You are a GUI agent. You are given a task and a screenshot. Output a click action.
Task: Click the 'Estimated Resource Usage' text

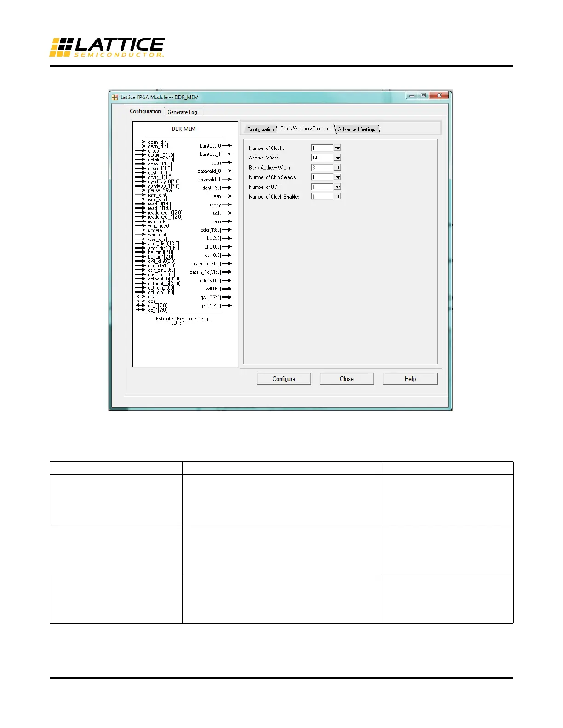tap(184, 318)
